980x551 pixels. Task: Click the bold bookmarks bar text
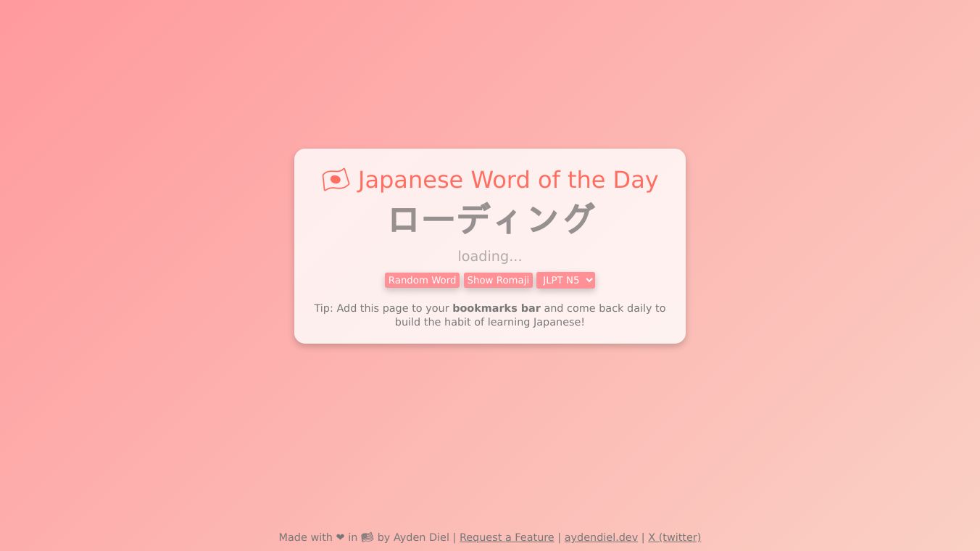(497, 308)
